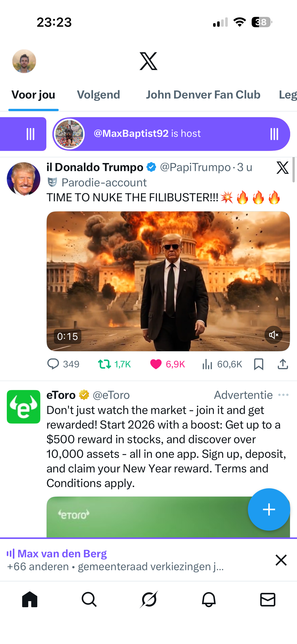Switch to the John Denver Fan Club tab
The height and width of the screenshot is (644, 297).
(x=203, y=95)
